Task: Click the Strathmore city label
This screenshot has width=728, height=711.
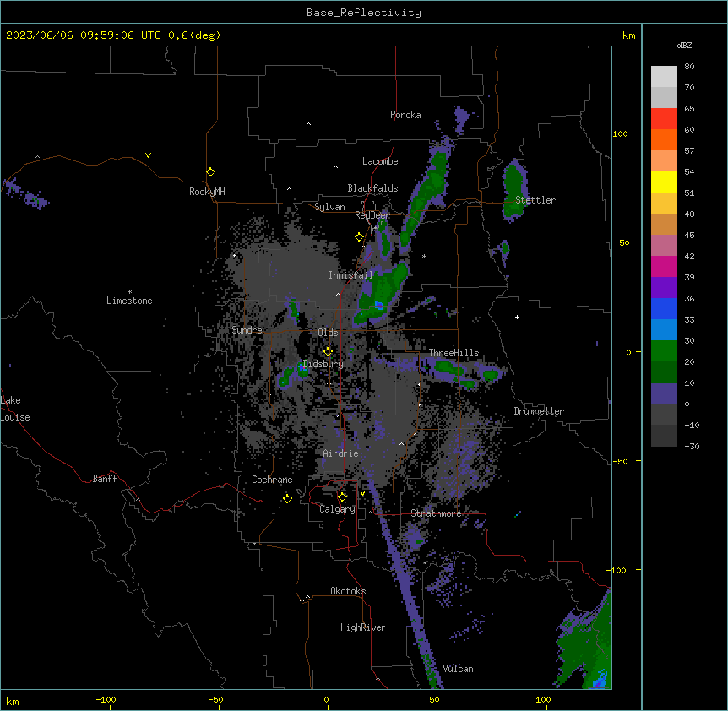Action: (436, 513)
